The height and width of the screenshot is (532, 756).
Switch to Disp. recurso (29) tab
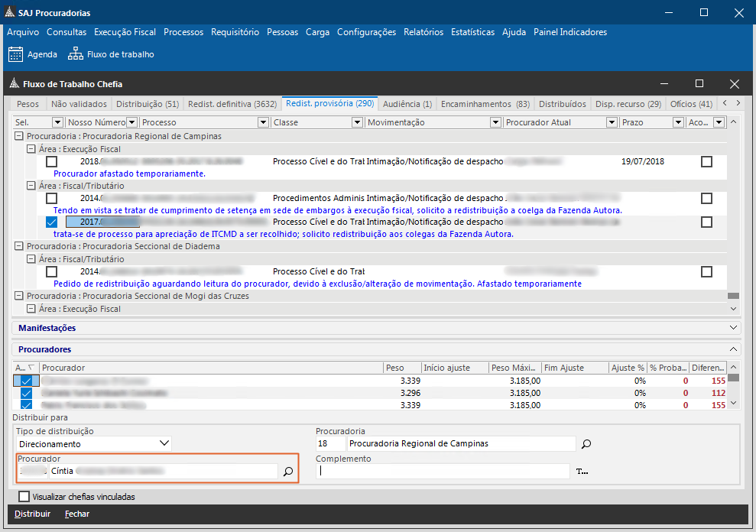tap(628, 104)
